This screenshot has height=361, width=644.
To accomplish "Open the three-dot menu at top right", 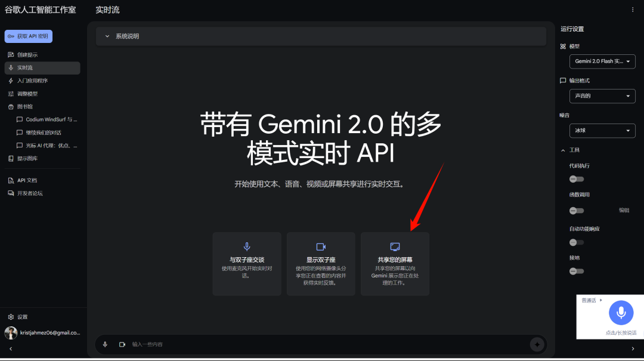I will coord(633,10).
